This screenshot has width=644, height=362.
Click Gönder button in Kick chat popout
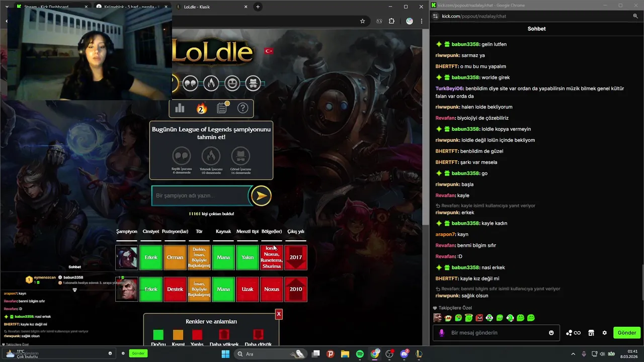click(627, 333)
